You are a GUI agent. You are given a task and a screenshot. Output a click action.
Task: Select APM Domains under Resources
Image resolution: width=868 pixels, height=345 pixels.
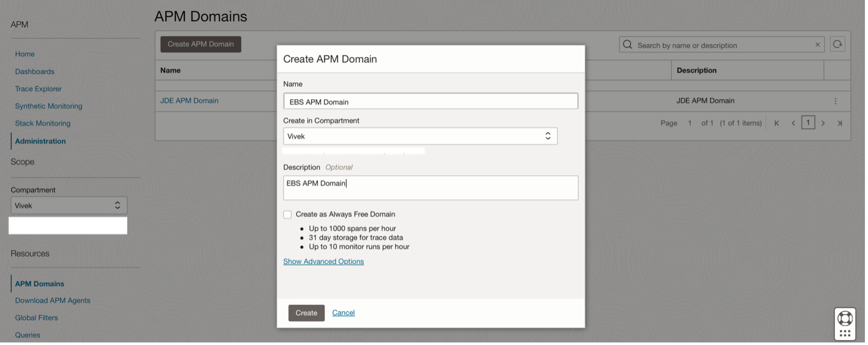[40, 284]
